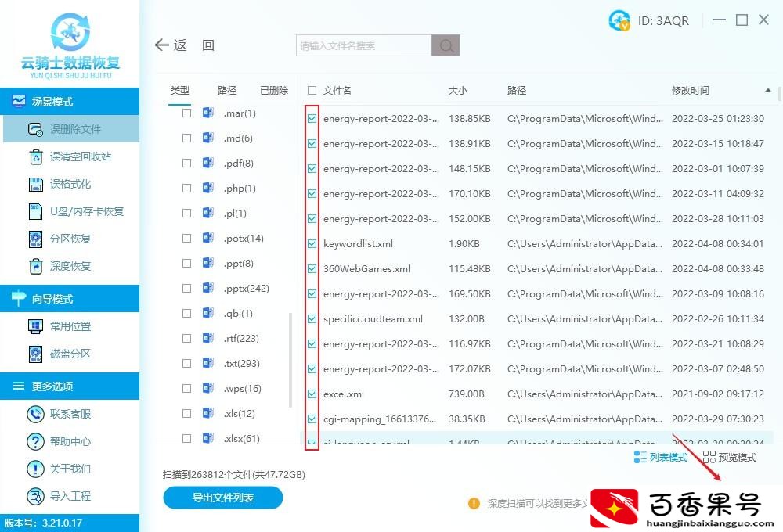This screenshot has height=532, width=783.
Task: Sort by the 文件名 column header
Action: 337,90
